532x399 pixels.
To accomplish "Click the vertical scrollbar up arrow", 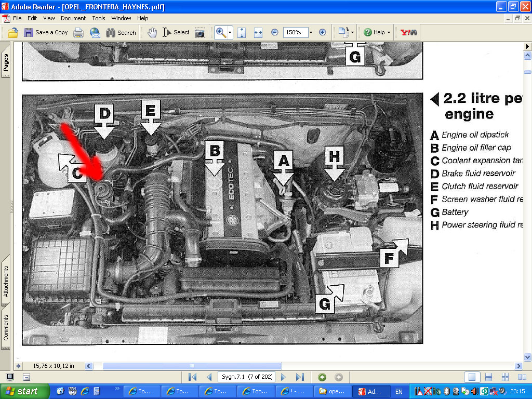I will 528,55.
